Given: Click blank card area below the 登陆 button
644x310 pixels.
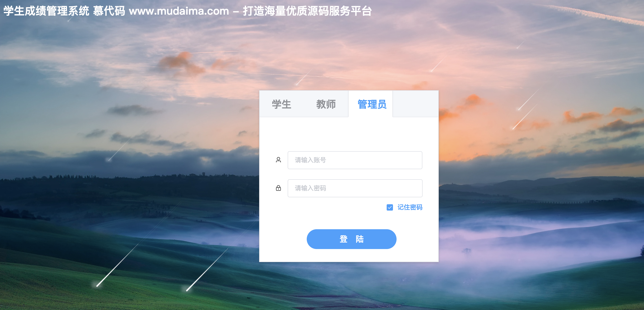Looking at the screenshot, I should coord(349,255).
